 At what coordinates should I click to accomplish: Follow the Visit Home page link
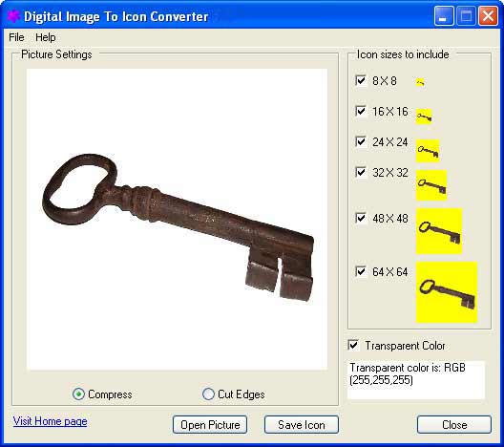click(51, 421)
